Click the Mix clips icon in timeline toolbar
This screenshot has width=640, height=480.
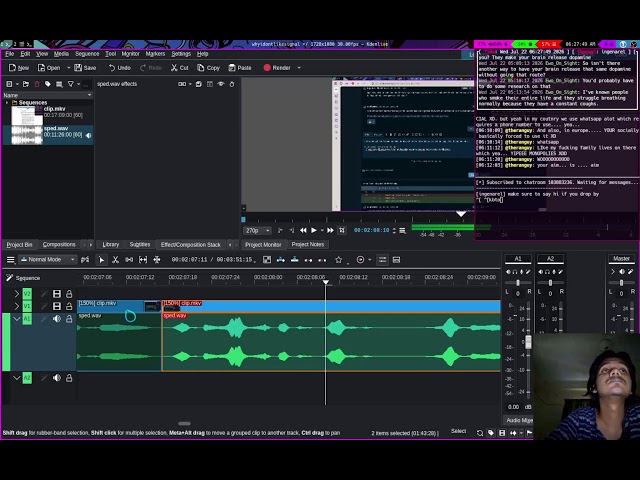[267, 260]
